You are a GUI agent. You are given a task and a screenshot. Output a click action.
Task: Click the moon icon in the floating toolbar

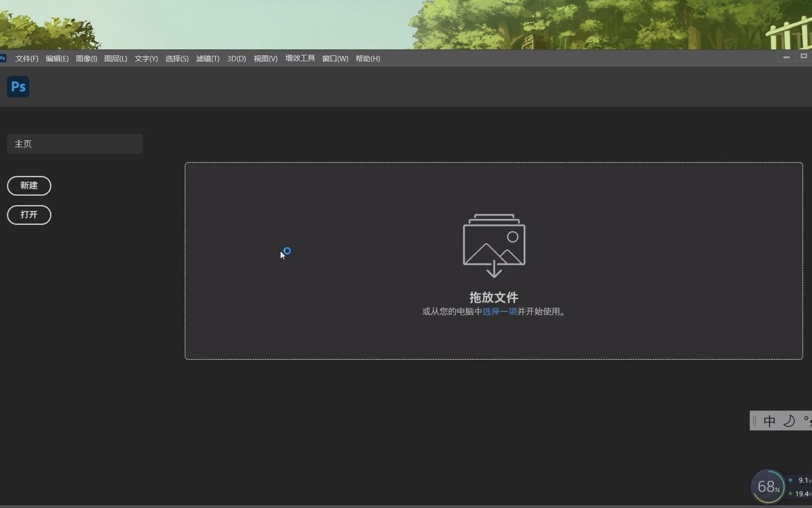(789, 421)
